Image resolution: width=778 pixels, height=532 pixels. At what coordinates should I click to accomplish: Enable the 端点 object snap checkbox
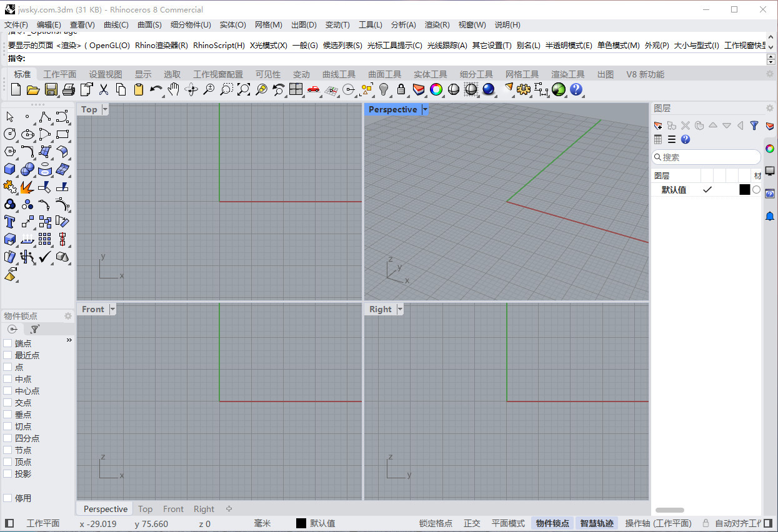point(7,343)
